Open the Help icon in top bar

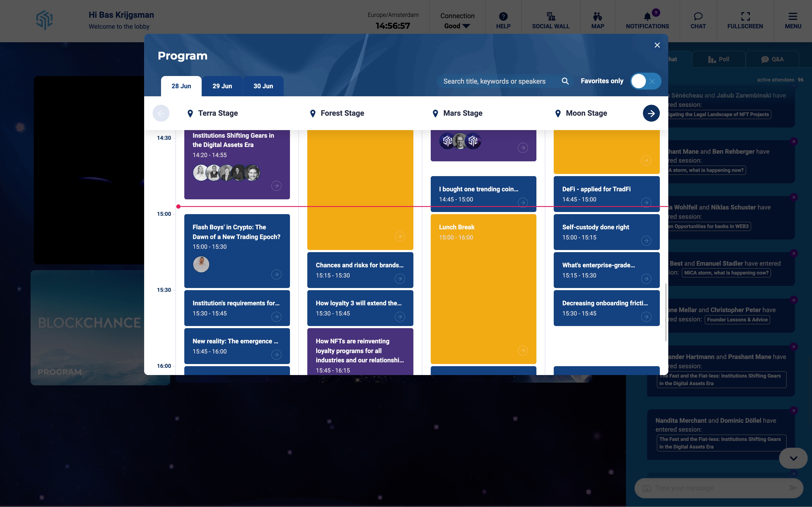pyautogui.click(x=503, y=20)
